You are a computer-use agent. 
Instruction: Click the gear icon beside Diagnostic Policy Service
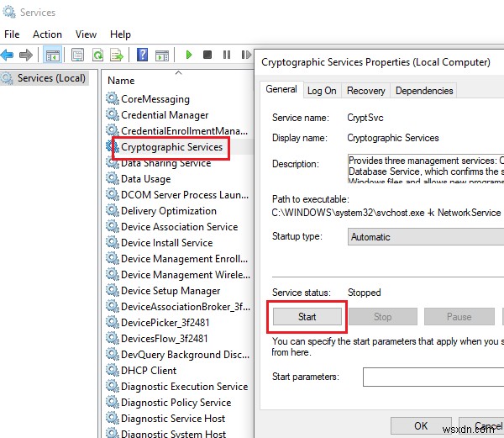[113, 402]
